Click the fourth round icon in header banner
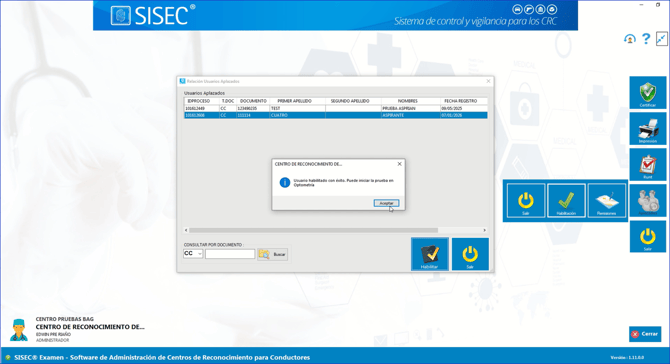The image size is (670, 364). pyautogui.click(x=552, y=9)
